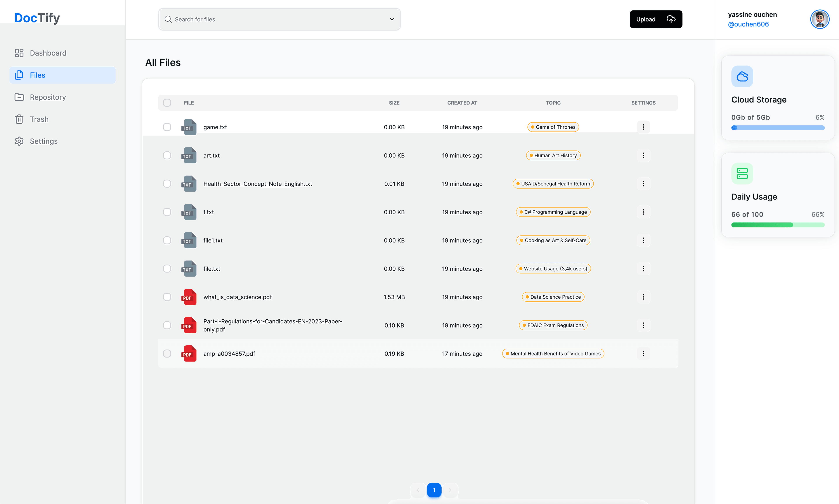Click the Repository folder icon
The image size is (839, 504).
[x=19, y=97]
